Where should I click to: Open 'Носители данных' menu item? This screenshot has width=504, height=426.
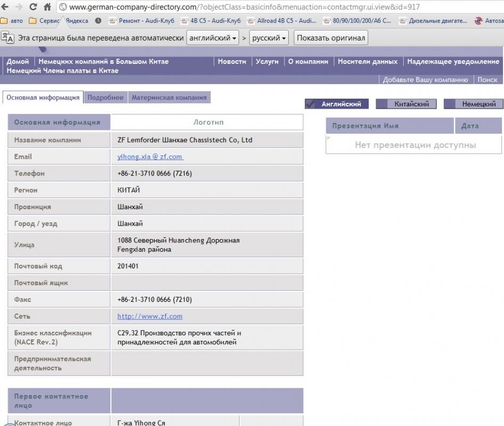368,61
